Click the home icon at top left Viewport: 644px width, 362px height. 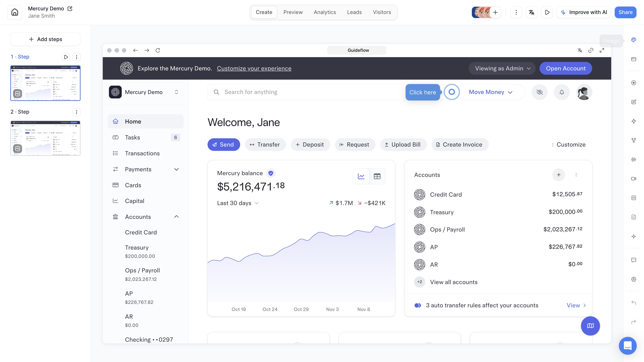click(x=15, y=12)
